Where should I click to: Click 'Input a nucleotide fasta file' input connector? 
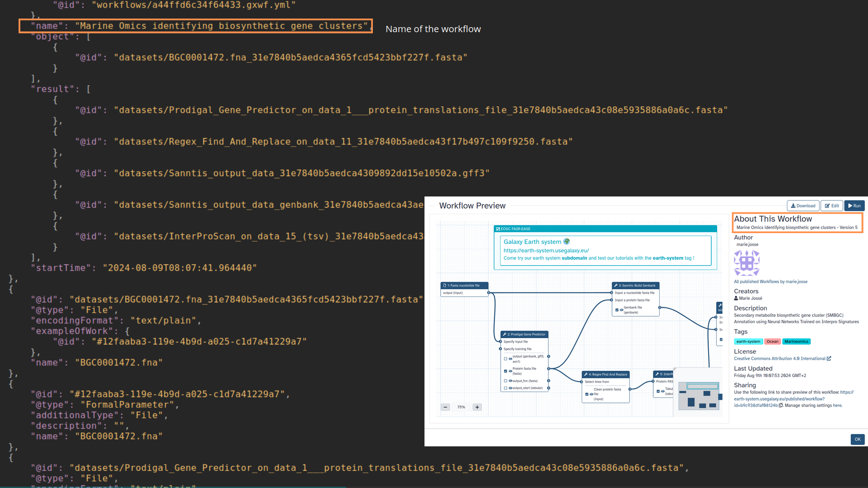tap(612, 293)
